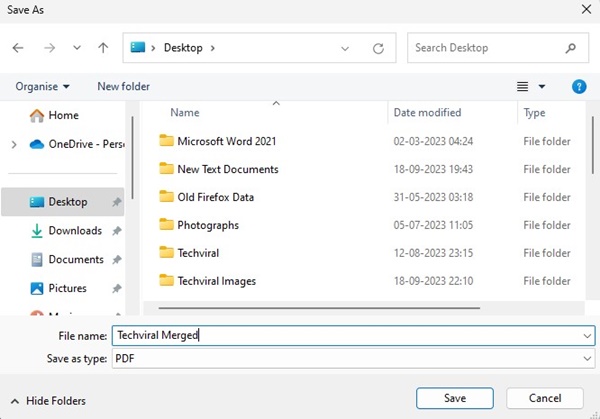This screenshot has height=419, width=600.
Task: Click the navigation pane scrollbar
Action: (132, 158)
